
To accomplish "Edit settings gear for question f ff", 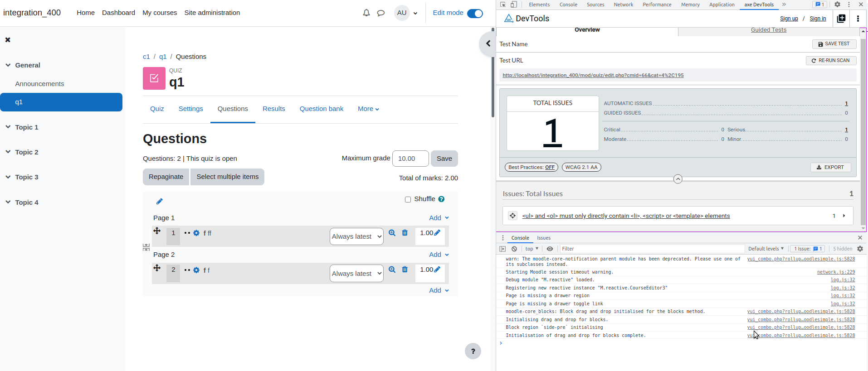I will [x=196, y=233].
